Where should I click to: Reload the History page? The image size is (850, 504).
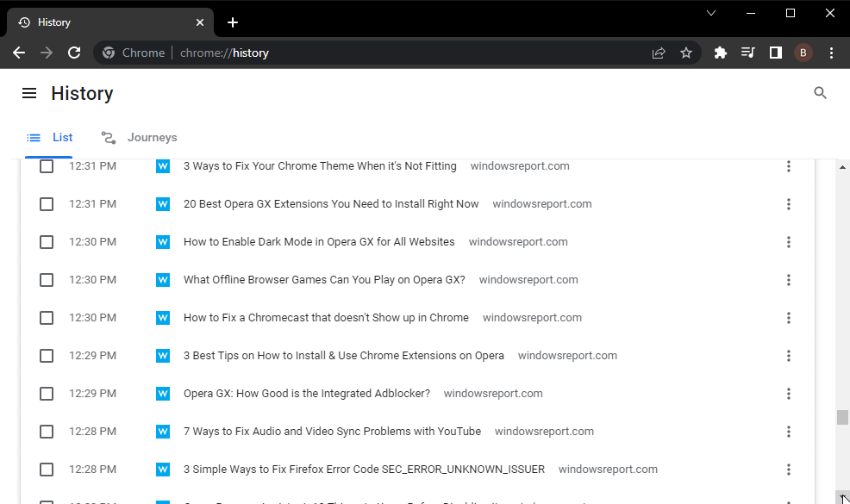74,53
